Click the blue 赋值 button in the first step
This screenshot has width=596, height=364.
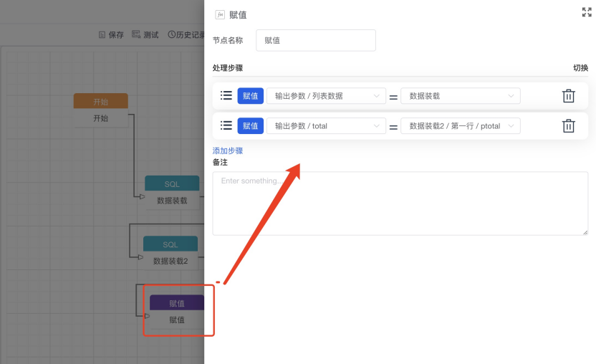251,96
